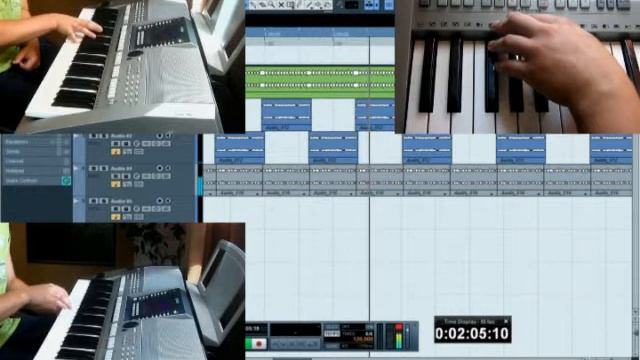Select the green audio clip
Screen dimensions: 640x360
point(320,82)
